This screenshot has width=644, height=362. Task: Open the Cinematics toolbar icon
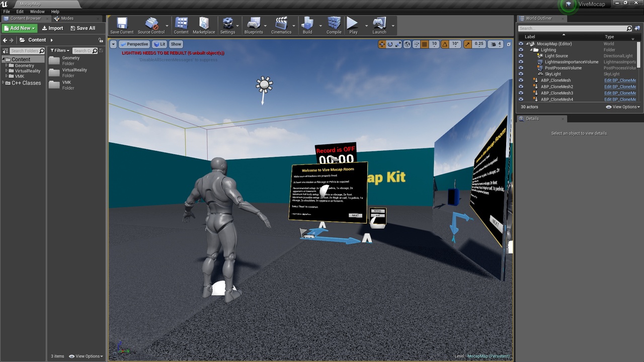(x=281, y=26)
